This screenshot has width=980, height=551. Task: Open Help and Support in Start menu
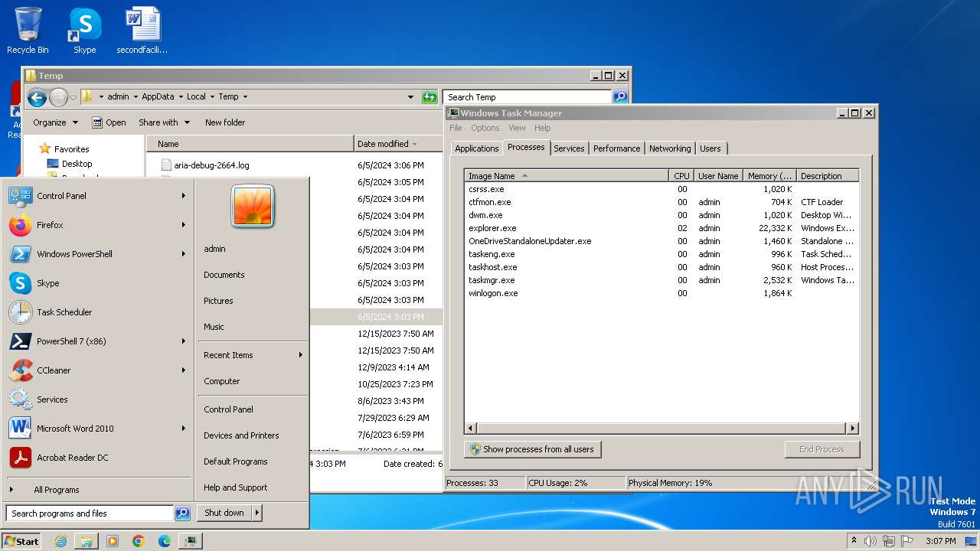click(235, 487)
